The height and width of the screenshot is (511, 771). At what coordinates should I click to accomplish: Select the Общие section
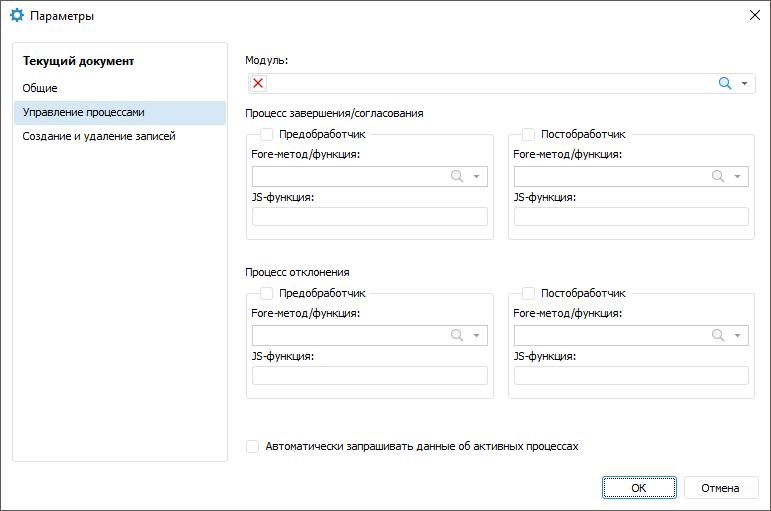[x=41, y=88]
